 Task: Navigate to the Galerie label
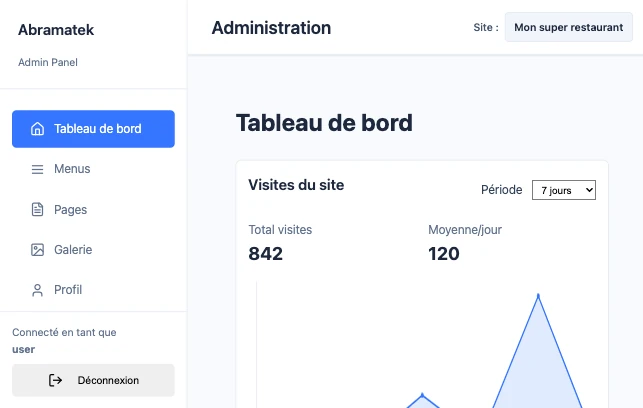coord(73,250)
